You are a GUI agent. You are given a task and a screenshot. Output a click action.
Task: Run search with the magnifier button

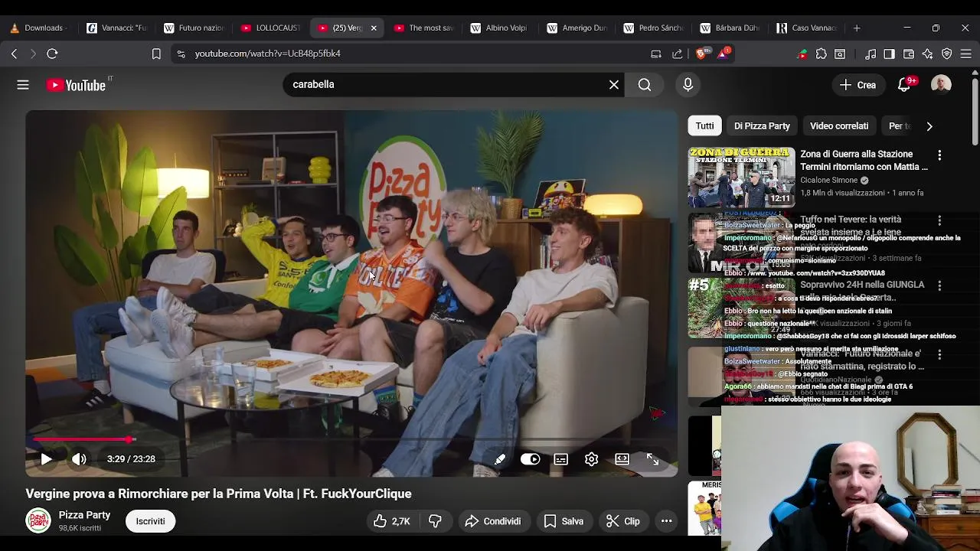(645, 85)
